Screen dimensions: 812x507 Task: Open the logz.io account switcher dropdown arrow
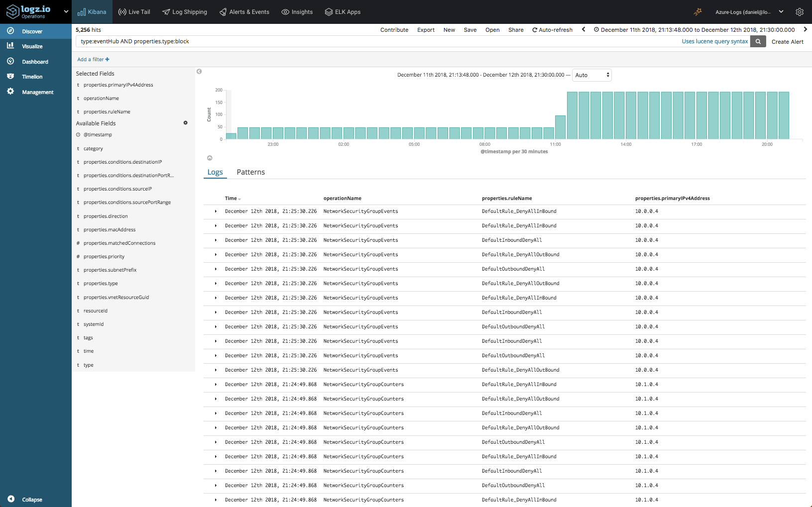(x=66, y=11)
